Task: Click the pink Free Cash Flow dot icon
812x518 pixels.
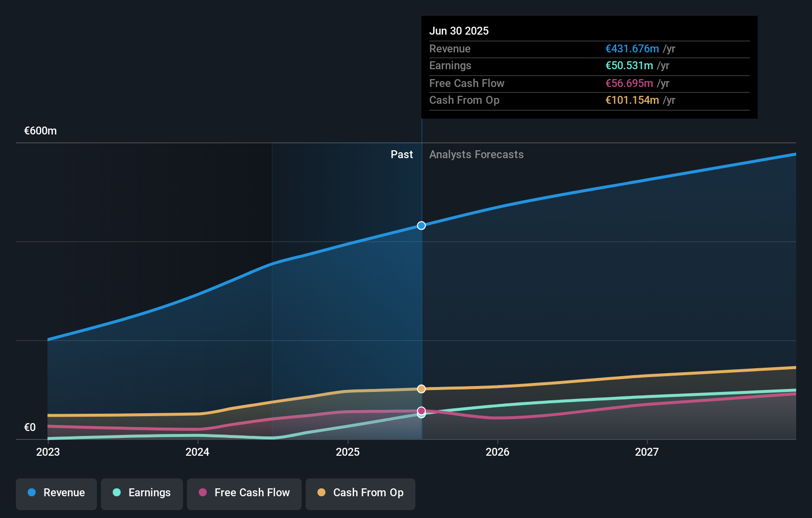Action: 202,493
